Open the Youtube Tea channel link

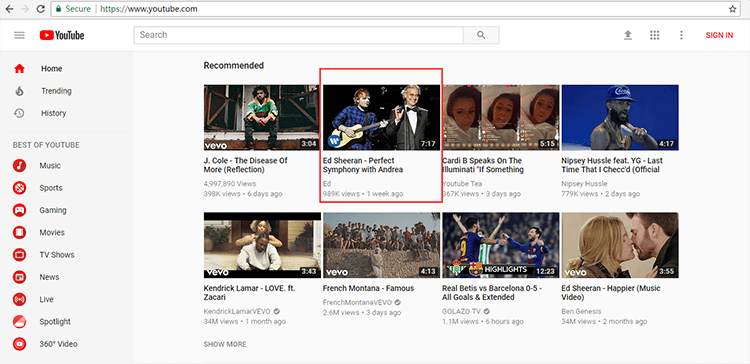click(462, 184)
